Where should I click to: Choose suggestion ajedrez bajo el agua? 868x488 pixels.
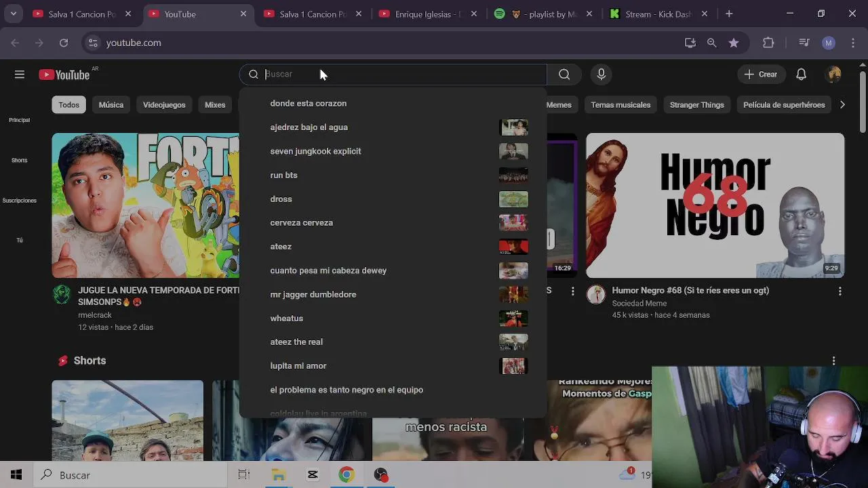pos(393,127)
